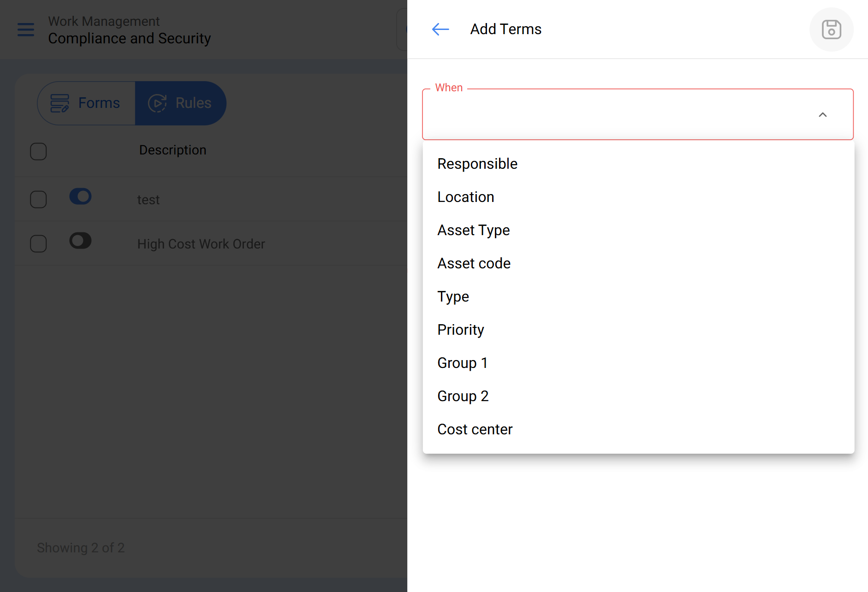Viewport: 868px width, 592px height.
Task: Select the Asset code option
Action: click(474, 263)
